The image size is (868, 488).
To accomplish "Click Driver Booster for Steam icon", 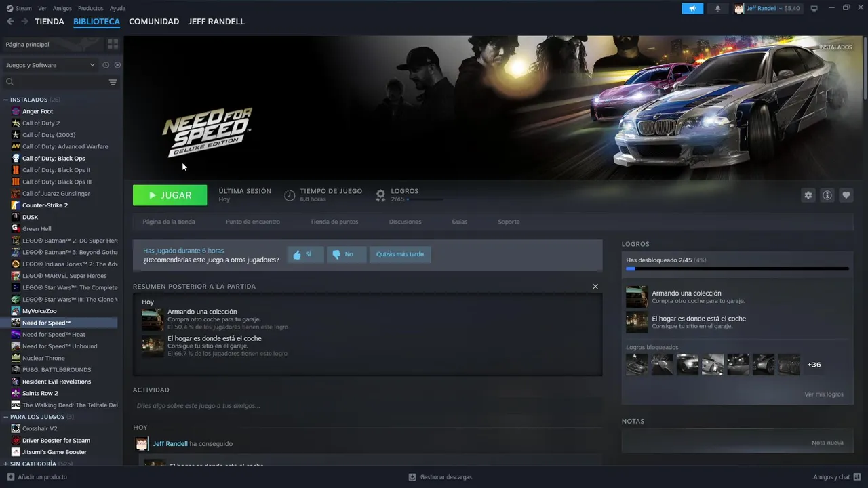I will tap(16, 441).
